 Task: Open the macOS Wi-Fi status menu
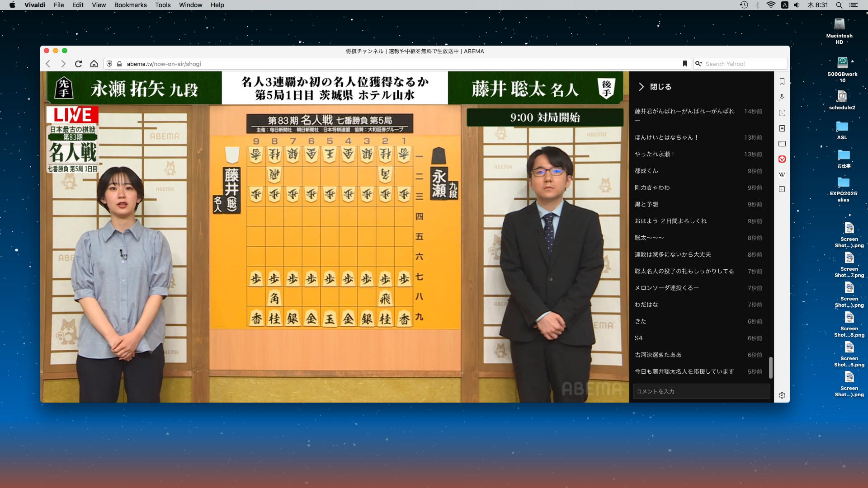771,5
